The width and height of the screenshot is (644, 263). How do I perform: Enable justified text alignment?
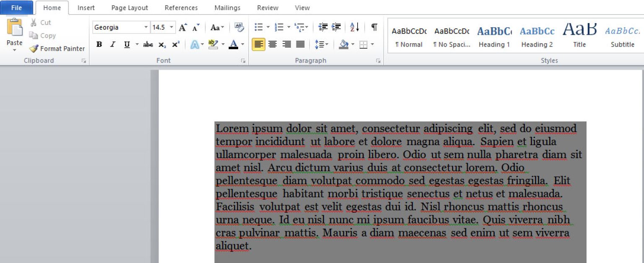click(x=300, y=44)
